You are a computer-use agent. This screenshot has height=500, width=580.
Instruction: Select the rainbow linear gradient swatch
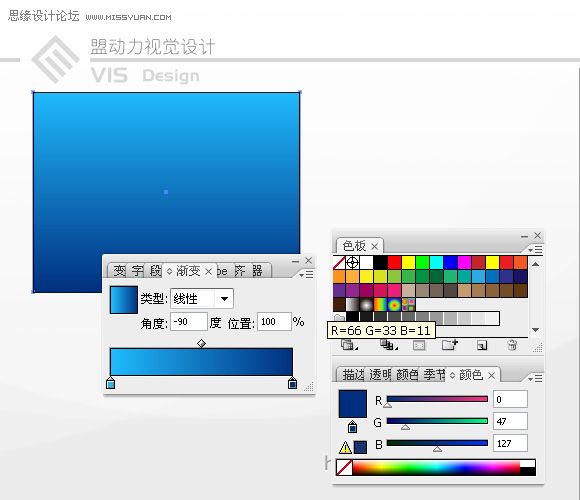pyautogui.click(x=380, y=305)
